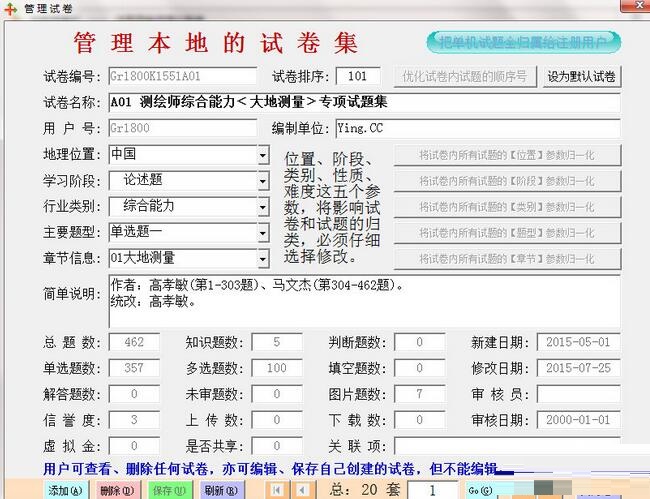This screenshot has height=499, width=650.
Task: Click normalize 【位置】 parameter button
Action: 507,155
